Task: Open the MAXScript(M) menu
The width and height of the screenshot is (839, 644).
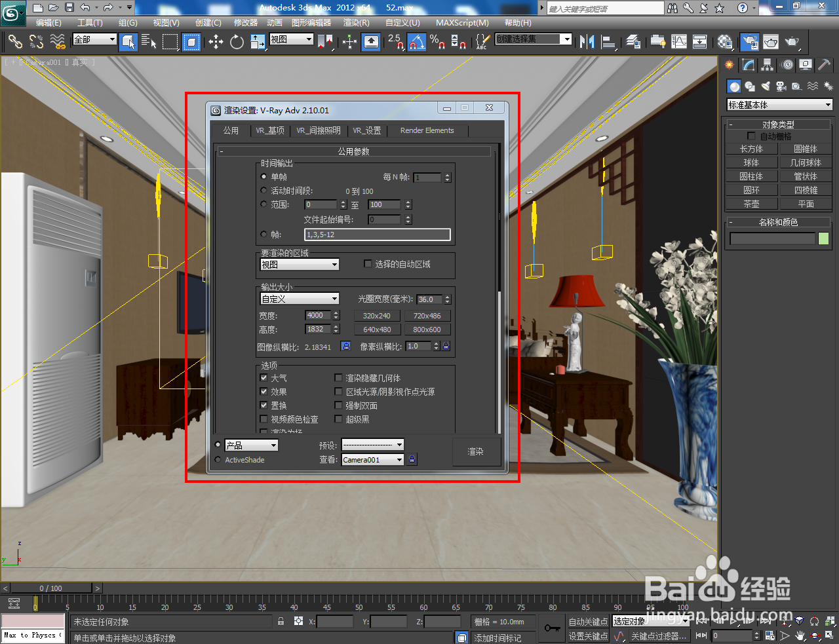Action: [x=462, y=23]
